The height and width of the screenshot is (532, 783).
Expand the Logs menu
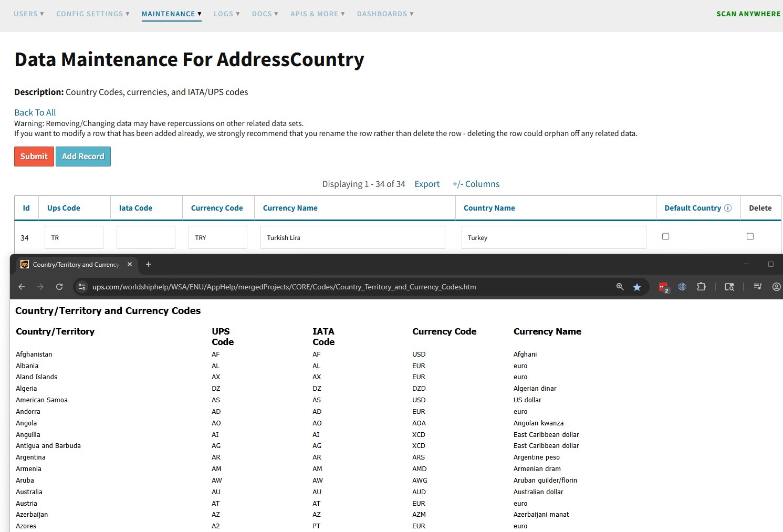coord(227,14)
